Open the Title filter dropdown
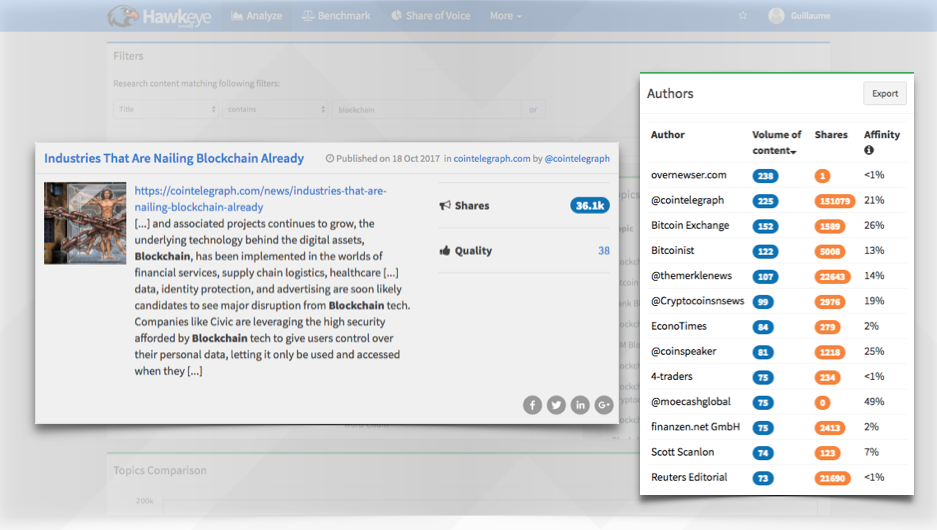937x530 pixels. pos(166,109)
